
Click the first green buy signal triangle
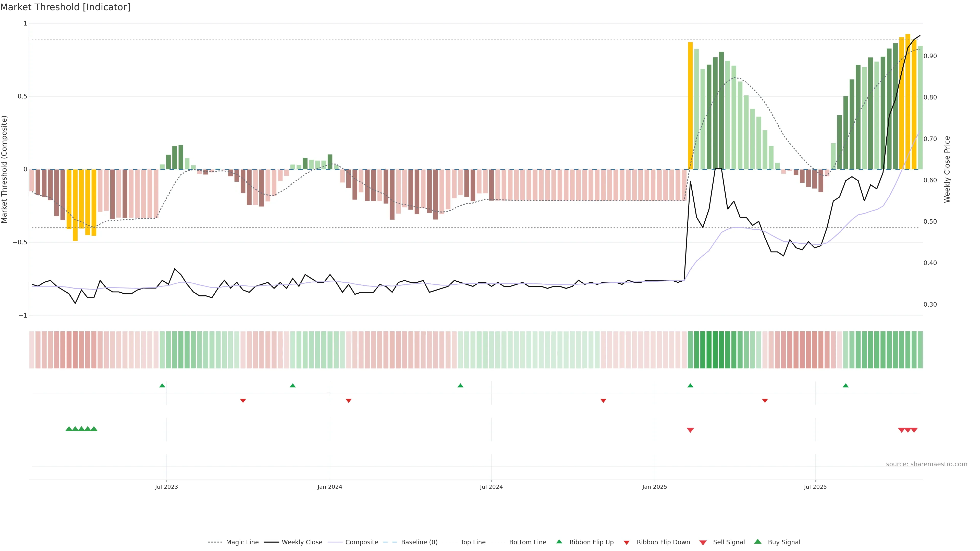point(69,429)
